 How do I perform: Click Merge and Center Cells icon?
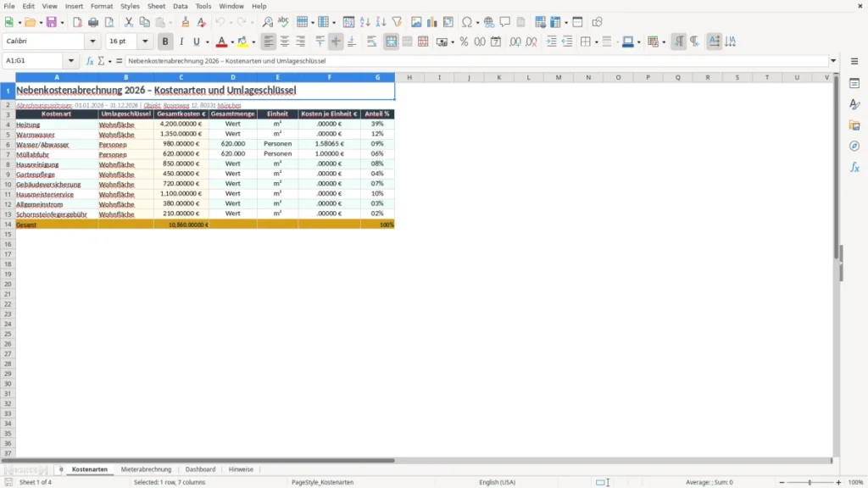tap(391, 42)
